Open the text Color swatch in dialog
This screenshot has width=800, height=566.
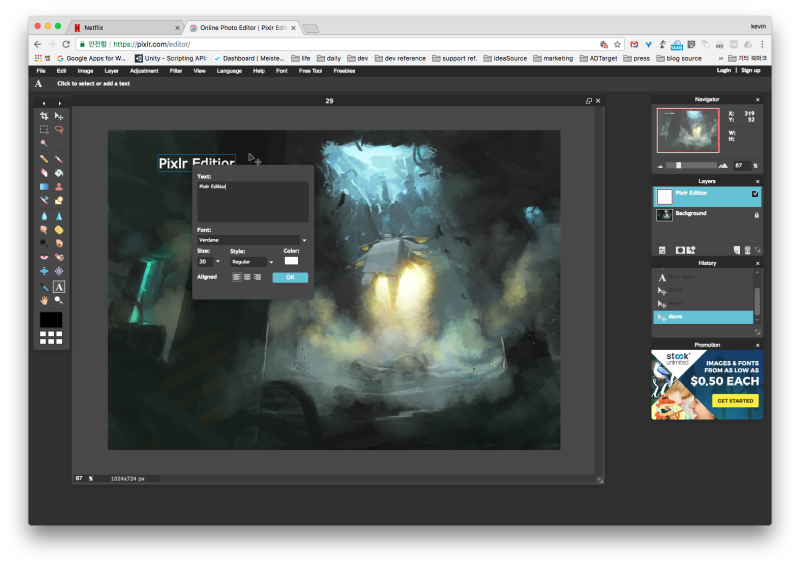click(x=291, y=261)
